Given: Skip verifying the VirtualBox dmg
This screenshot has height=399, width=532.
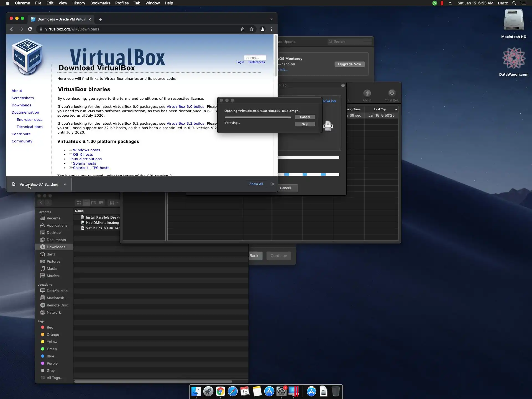Looking at the screenshot, I should [x=305, y=124].
